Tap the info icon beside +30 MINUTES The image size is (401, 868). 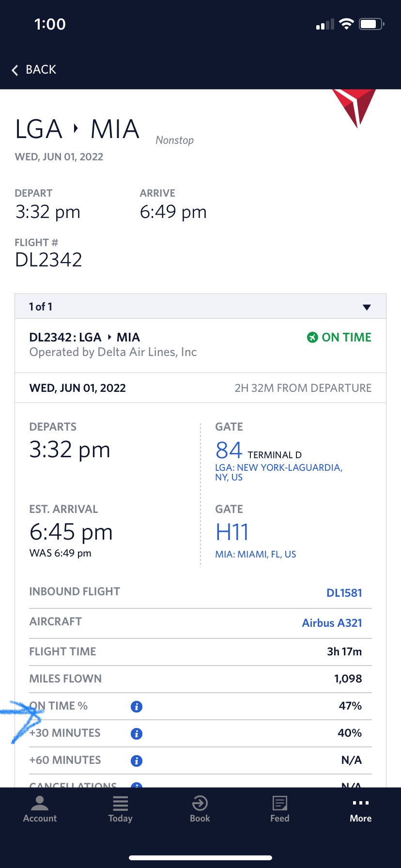[136, 734]
